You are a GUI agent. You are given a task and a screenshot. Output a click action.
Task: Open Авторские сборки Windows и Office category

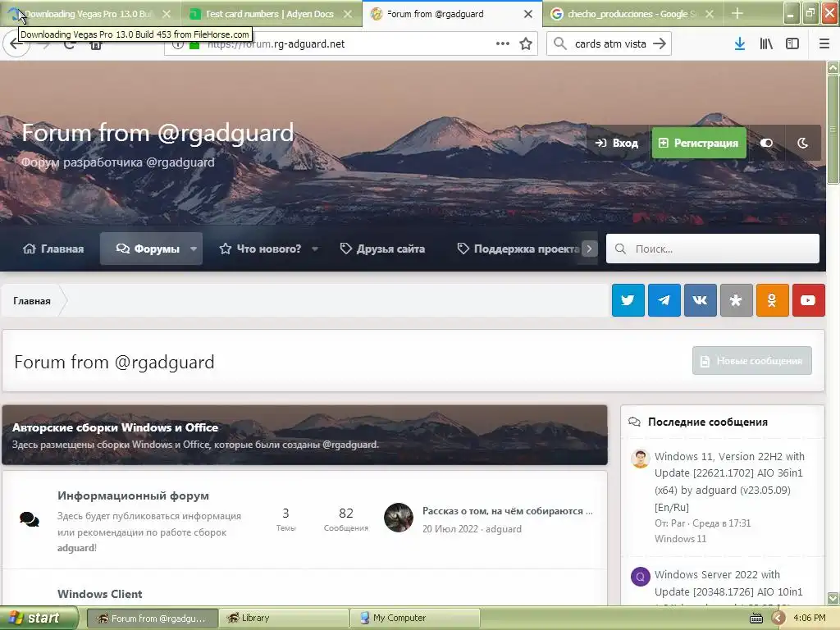coord(115,427)
